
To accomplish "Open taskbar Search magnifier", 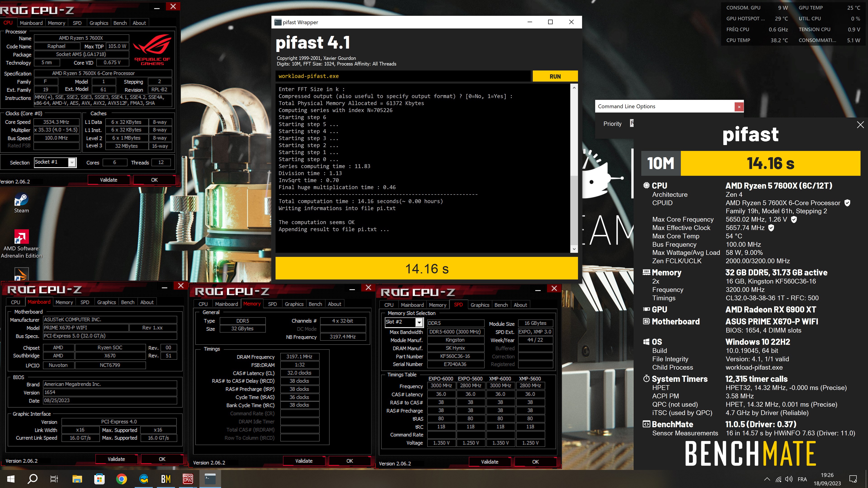I will click(x=32, y=479).
